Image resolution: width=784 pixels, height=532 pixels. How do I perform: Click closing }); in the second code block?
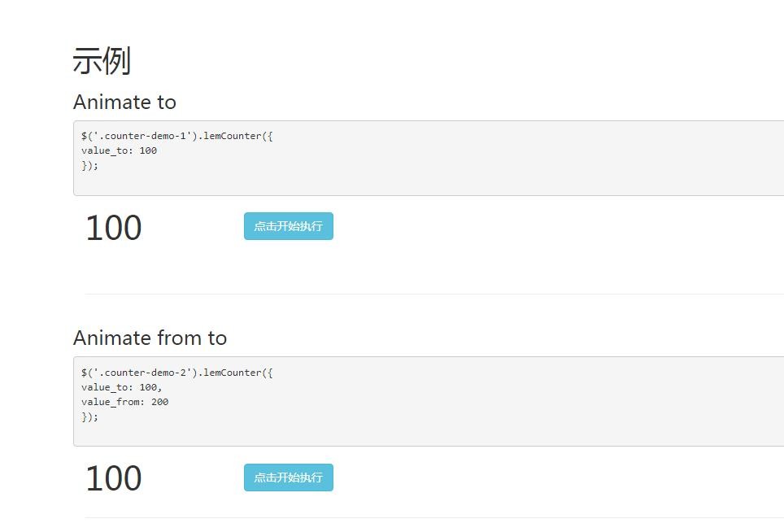point(89,417)
